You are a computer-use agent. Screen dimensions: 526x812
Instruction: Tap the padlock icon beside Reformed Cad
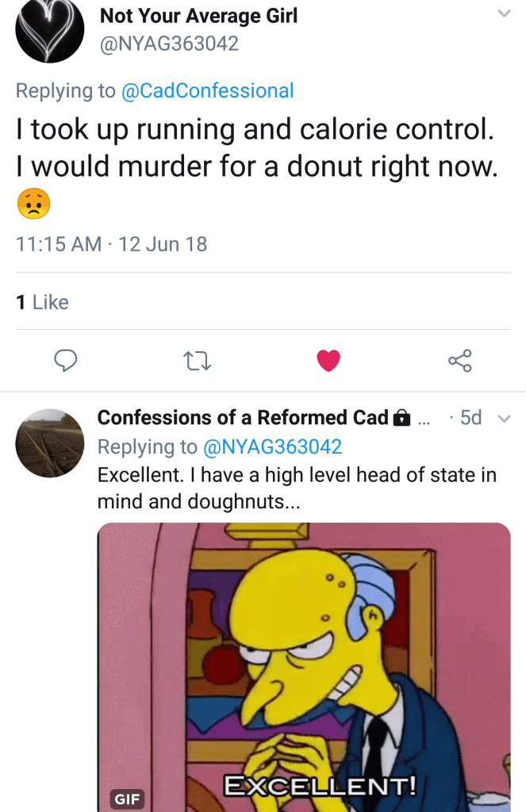402,418
